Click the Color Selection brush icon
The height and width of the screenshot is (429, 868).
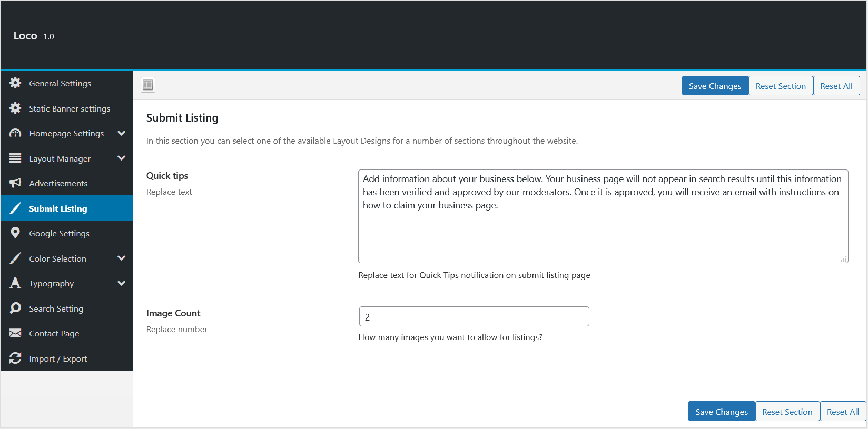click(x=15, y=258)
